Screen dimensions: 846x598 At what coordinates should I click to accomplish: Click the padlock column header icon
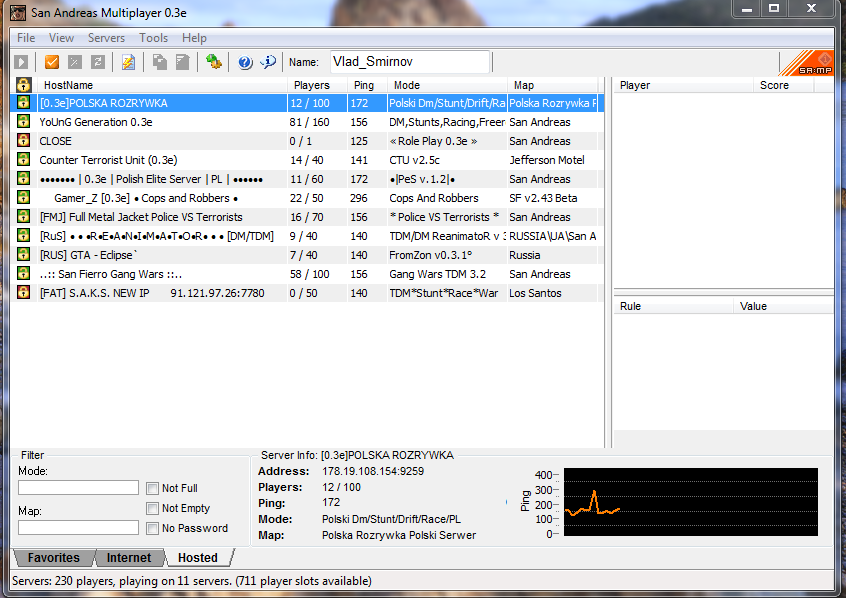click(x=22, y=85)
